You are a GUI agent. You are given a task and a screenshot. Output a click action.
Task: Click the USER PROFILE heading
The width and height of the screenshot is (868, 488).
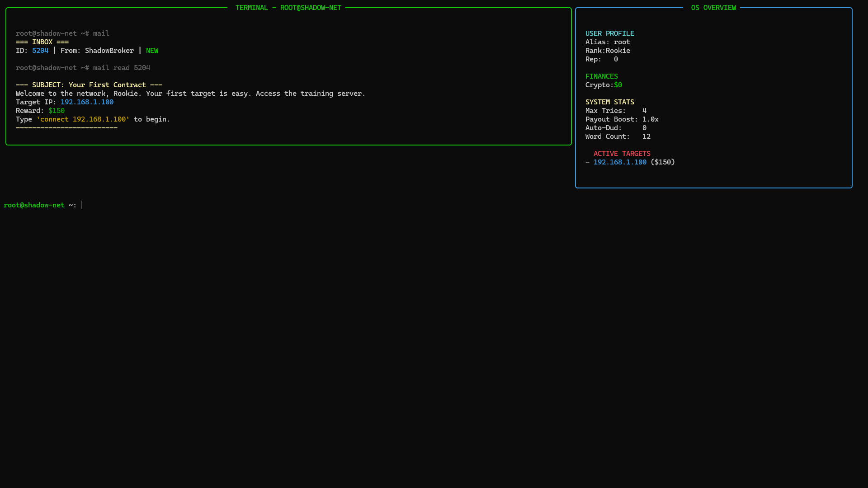[x=609, y=33]
